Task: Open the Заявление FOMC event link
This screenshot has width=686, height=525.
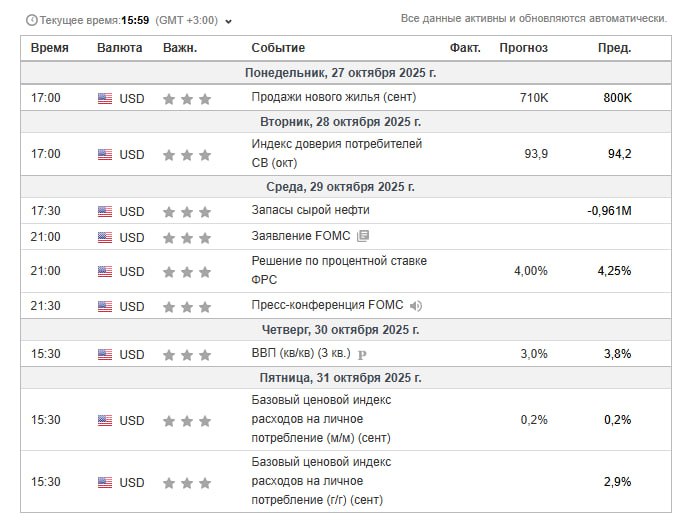Action: (301, 237)
